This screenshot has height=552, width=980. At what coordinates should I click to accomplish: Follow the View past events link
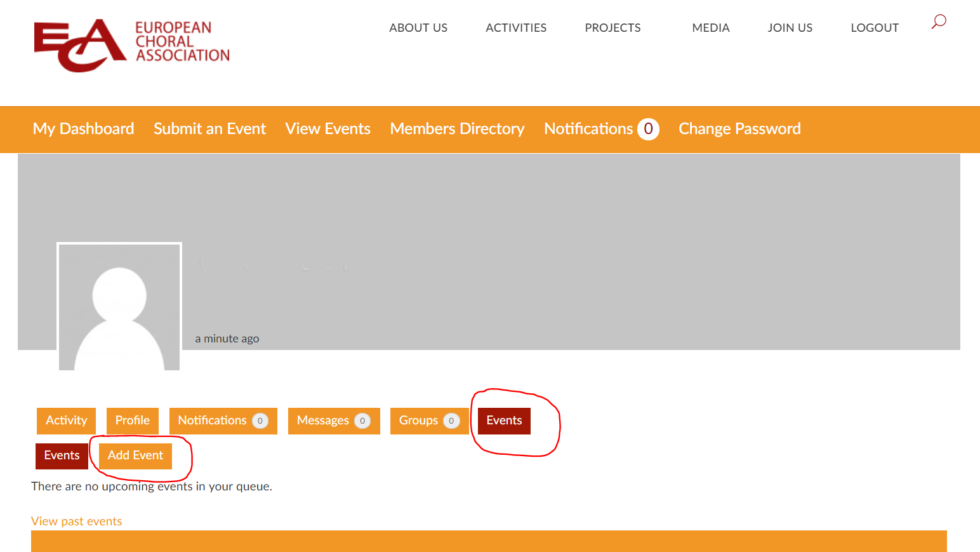(76, 521)
